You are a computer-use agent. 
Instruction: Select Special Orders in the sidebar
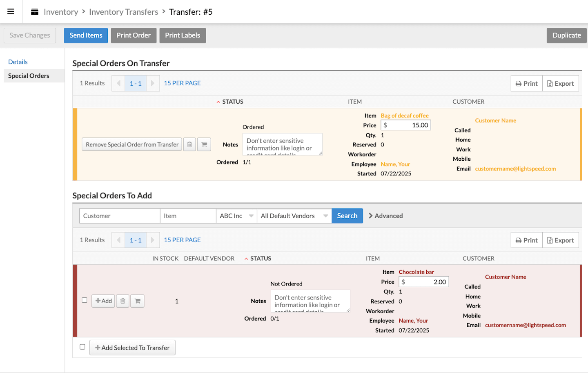29,76
